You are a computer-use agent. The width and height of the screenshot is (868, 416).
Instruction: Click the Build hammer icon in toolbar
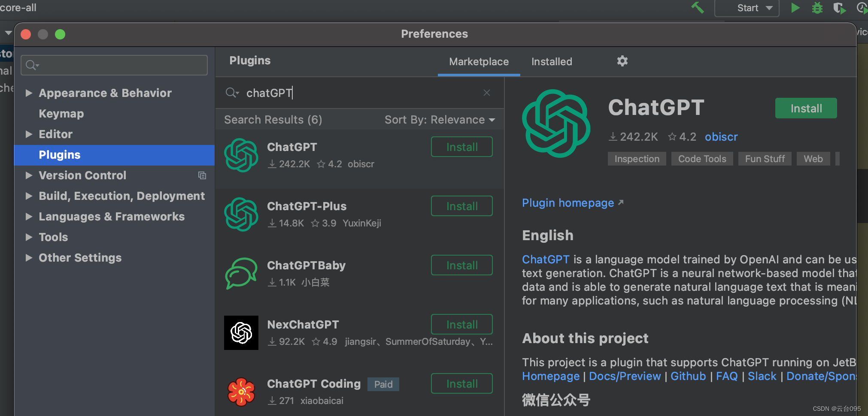click(x=697, y=7)
